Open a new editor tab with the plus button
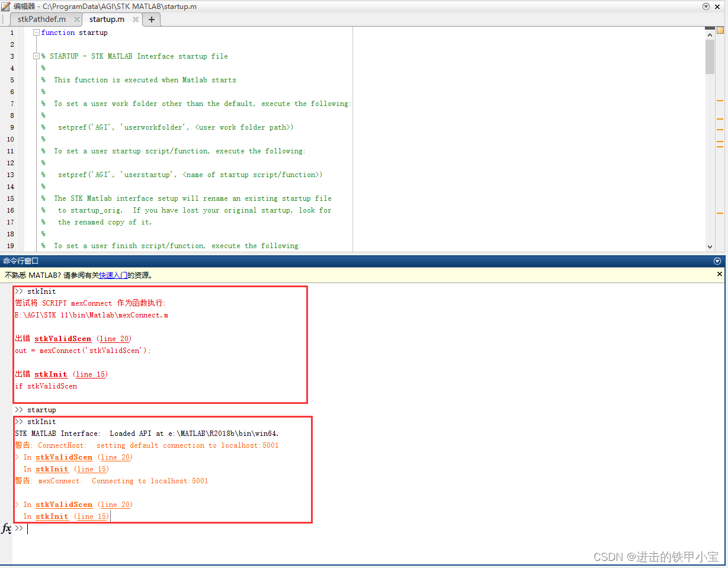Screen dimensions: 728x568 click(152, 19)
